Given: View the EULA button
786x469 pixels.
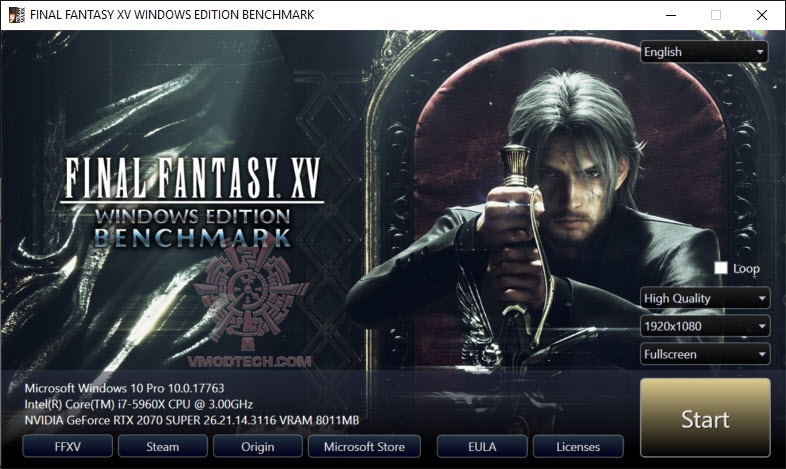Looking at the screenshot, I should tap(482, 446).
